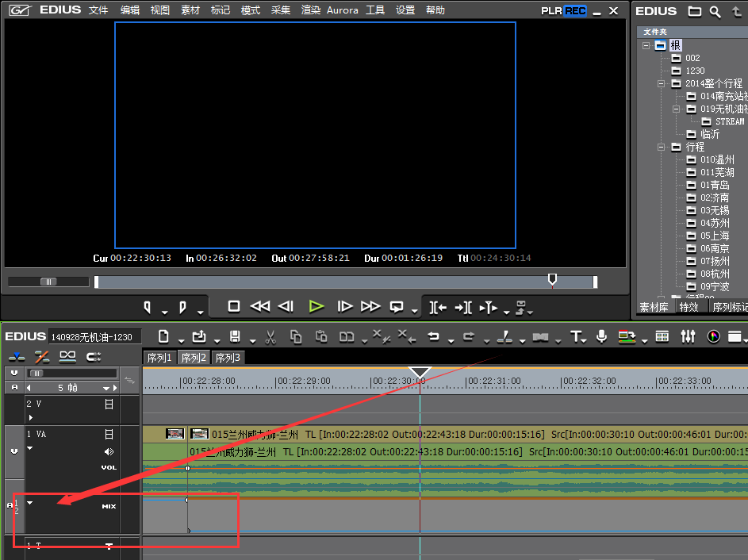Open the Title (T) creation tool
This screenshot has width=748, height=560.
(576, 336)
